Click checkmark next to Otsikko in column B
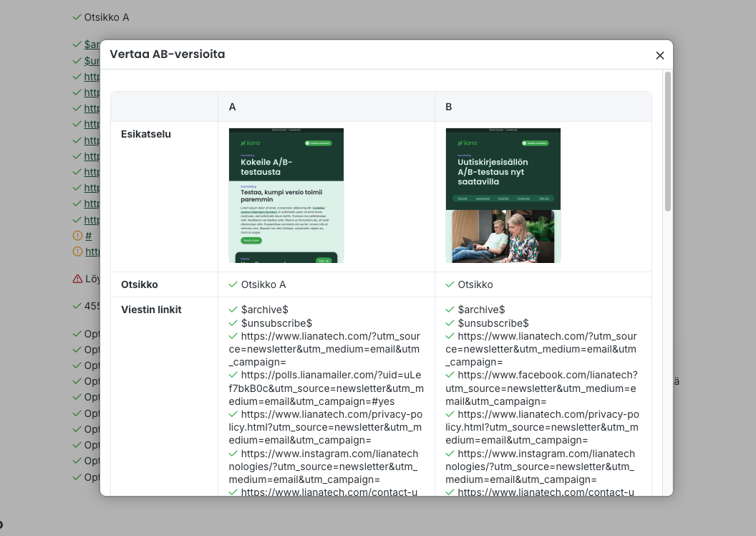 pyautogui.click(x=450, y=284)
